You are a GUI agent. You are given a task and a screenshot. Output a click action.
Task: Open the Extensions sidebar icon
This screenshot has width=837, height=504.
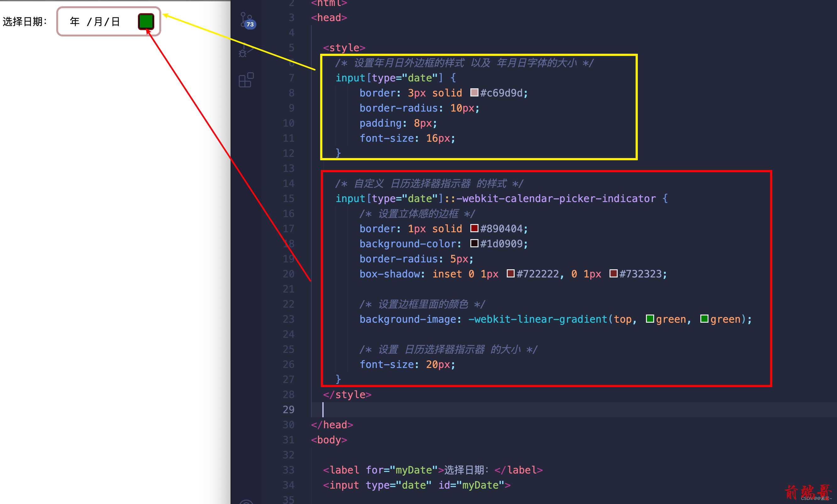(x=246, y=80)
